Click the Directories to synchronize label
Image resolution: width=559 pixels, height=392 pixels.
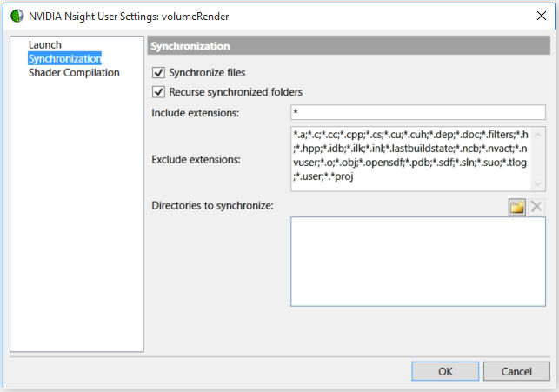point(212,206)
